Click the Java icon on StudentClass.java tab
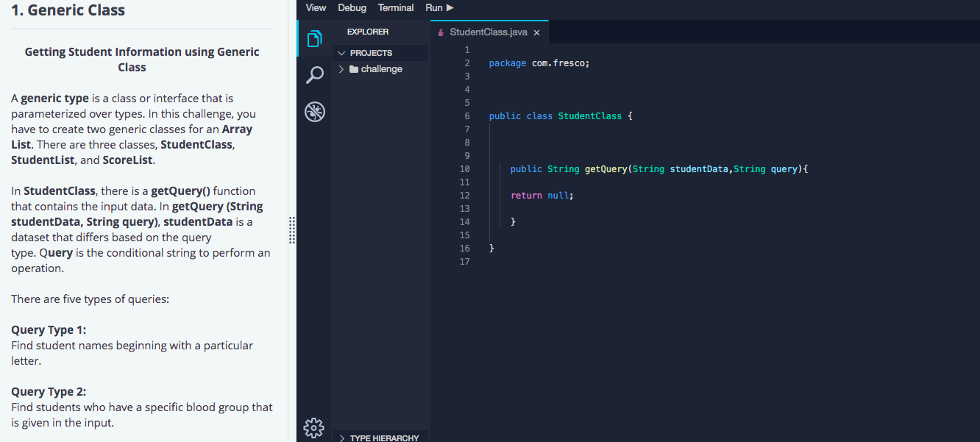This screenshot has width=980, height=442. click(441, 32)
